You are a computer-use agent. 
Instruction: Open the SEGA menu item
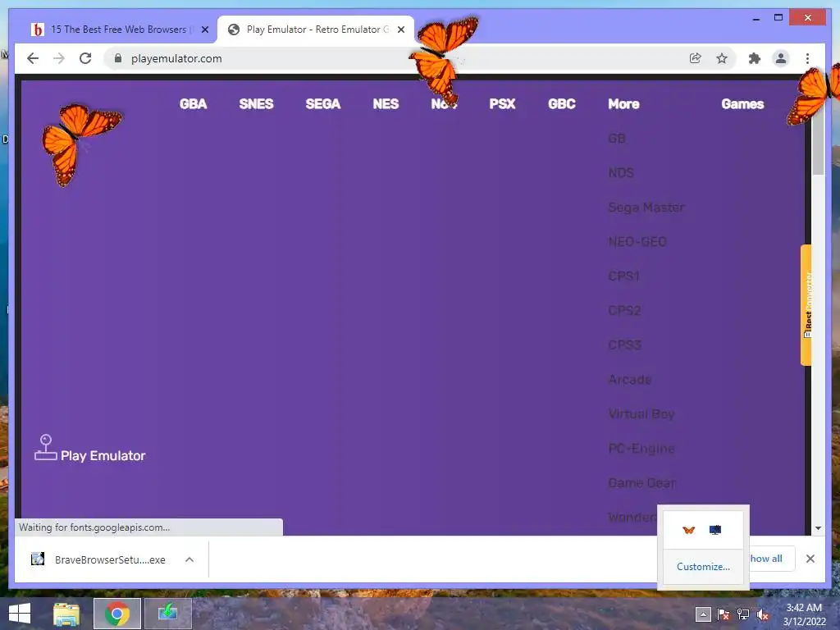click(x=323, y=104)
